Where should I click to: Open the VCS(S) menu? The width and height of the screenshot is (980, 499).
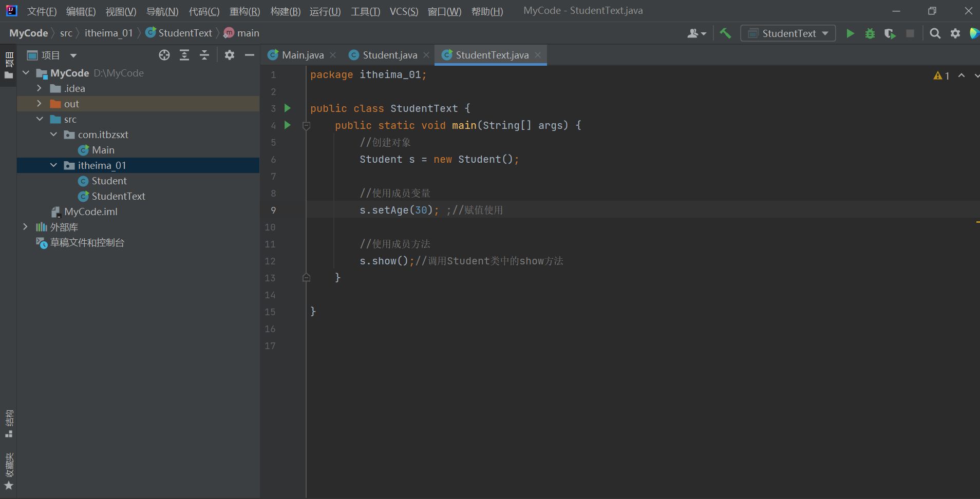[404, 11]
